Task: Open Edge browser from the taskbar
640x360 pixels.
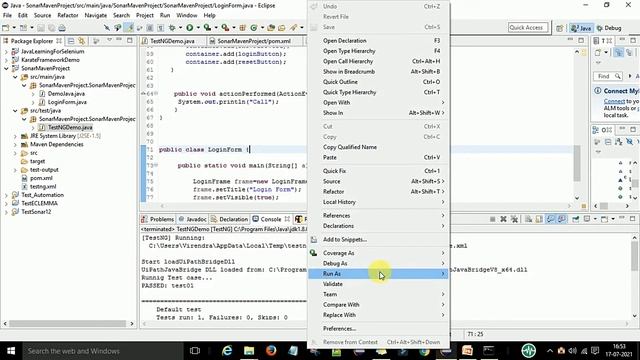Action: (x=227, y=351)
